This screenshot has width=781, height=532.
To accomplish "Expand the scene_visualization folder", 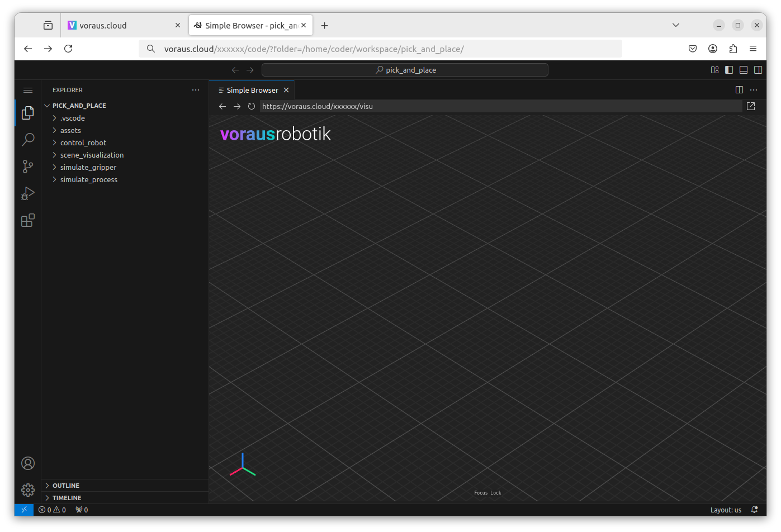I will click(x=125, y=155).
